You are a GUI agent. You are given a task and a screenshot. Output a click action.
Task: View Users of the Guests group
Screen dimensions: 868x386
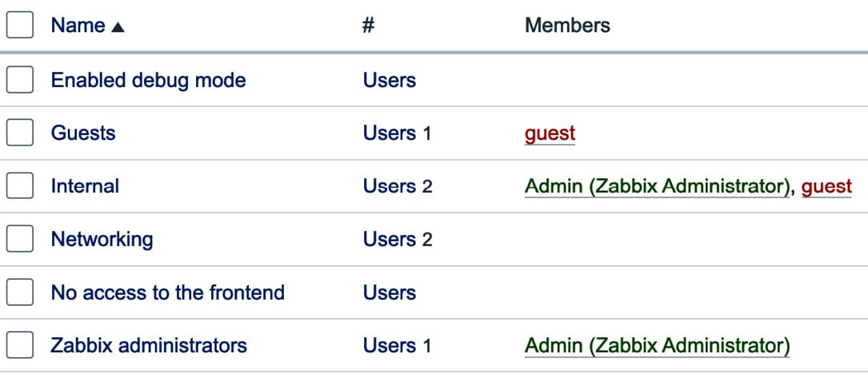point(389,133)
